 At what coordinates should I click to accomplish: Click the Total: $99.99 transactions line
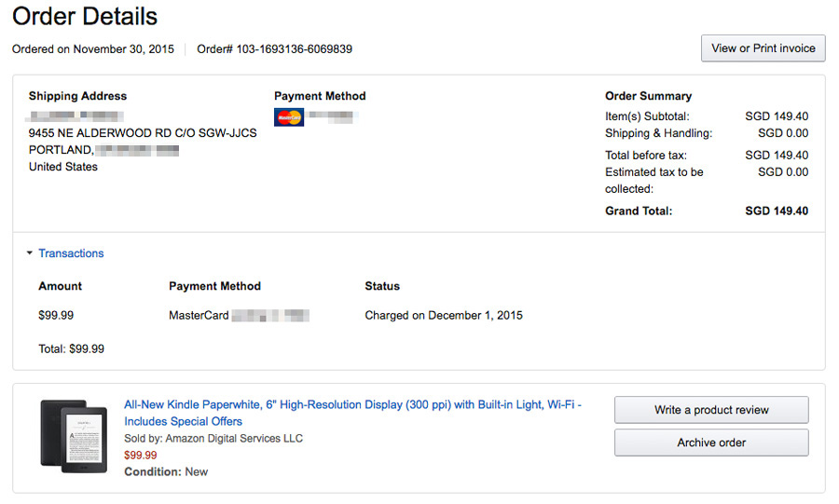tap(72, 348)
